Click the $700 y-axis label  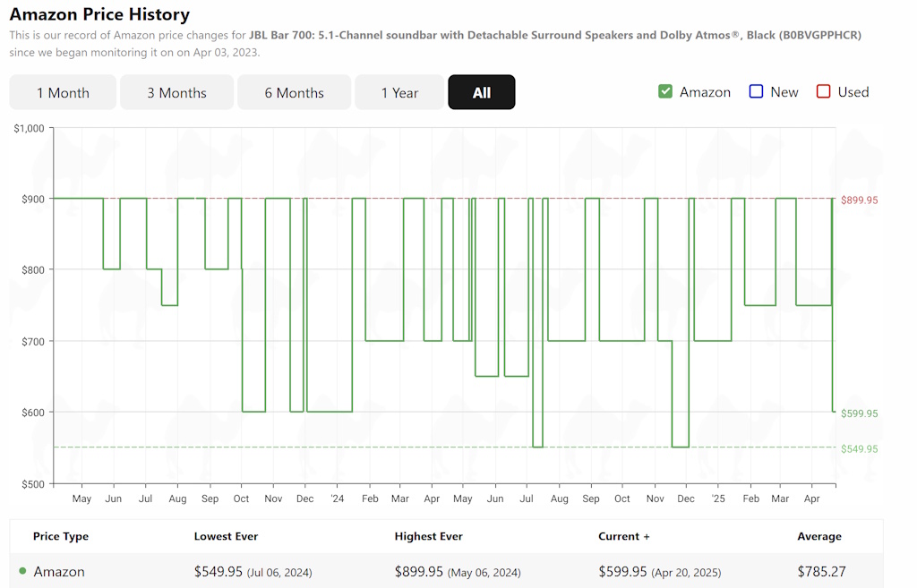33,341
